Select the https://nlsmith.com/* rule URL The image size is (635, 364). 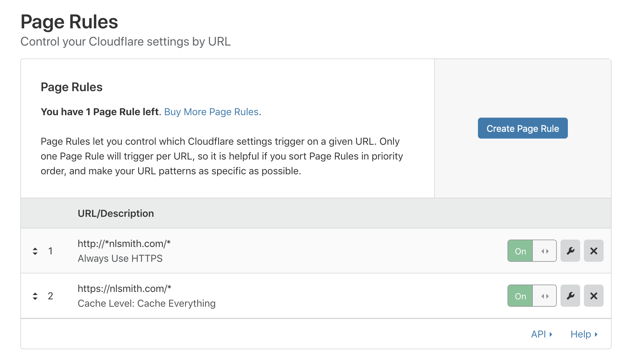[124, 289]
